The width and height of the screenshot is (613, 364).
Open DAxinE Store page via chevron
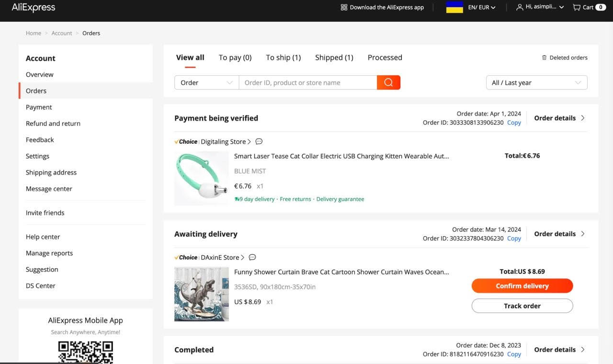(x=242, y=258)
